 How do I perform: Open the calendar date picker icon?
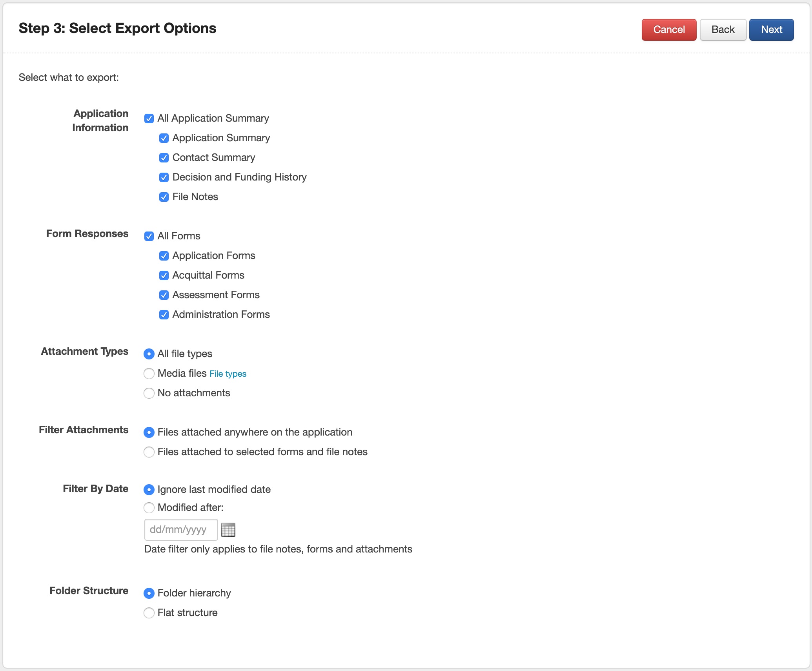[x=228, y=530]
